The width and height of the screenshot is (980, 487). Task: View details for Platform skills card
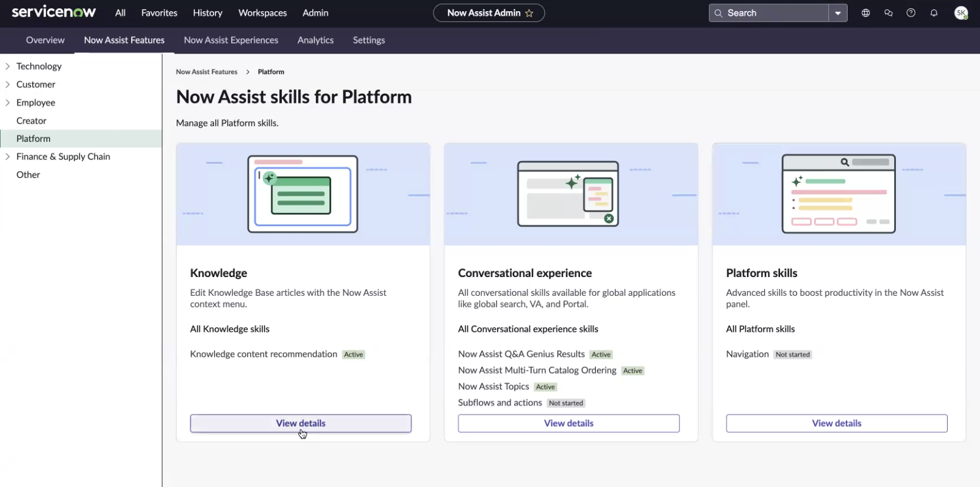coord(836,423)
